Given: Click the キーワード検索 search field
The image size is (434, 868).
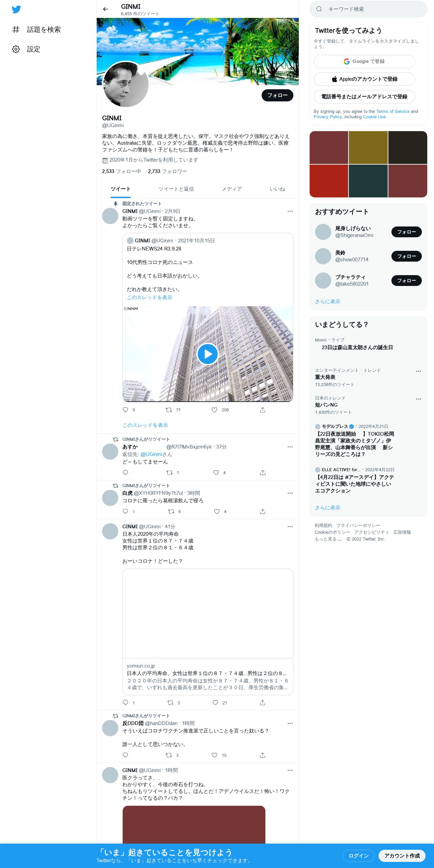Looking at the screenshot, I should coord(368,9).
